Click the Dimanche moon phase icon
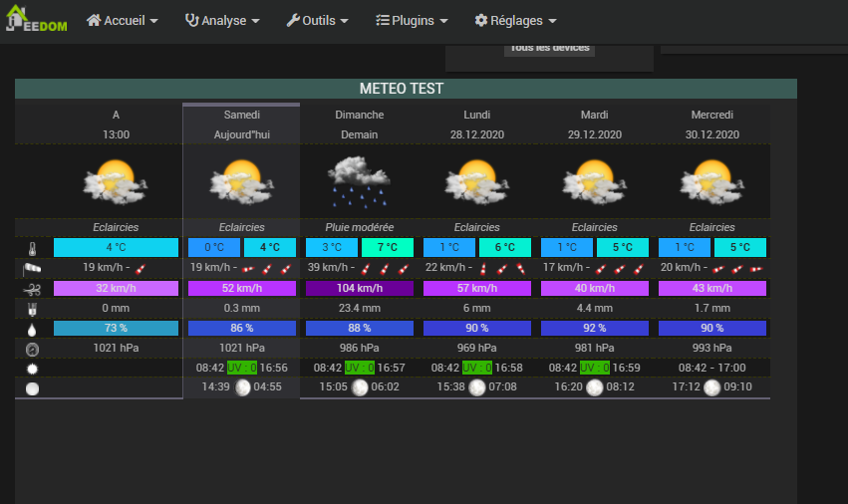This screenshot has width=848, height=504. [x=360, y=387]
